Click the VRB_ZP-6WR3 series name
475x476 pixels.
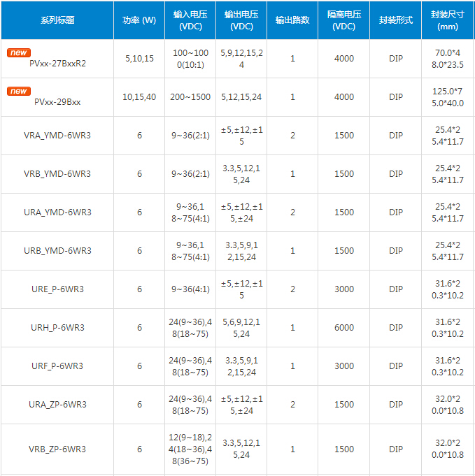[57, 449]
